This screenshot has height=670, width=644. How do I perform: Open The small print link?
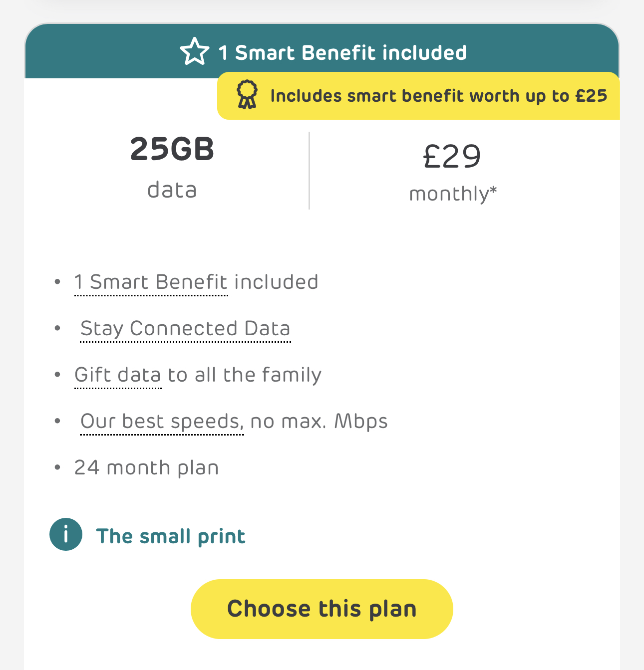(x=170, y=536)
